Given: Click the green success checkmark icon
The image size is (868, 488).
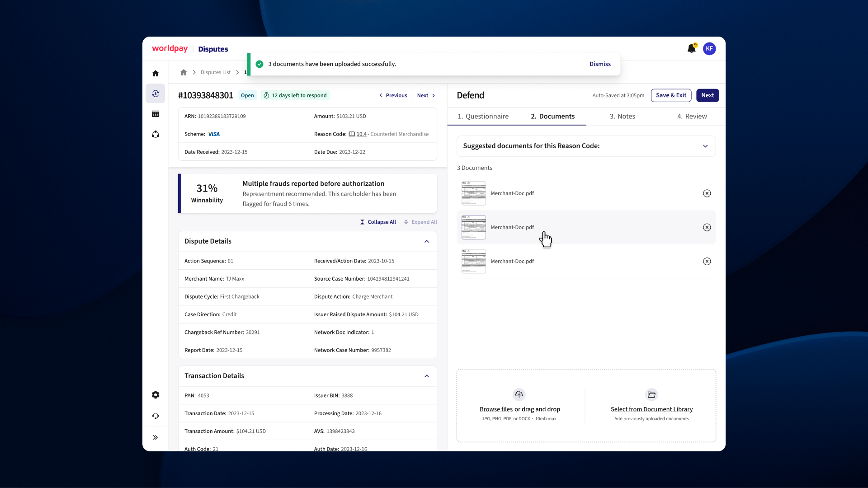Looking at the screenshot, I should 259,64.
